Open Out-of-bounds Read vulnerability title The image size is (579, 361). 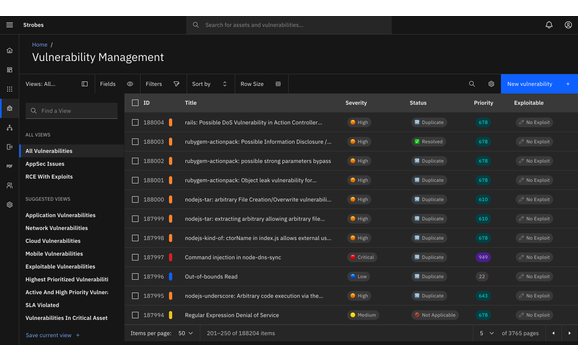pos(211,276)
